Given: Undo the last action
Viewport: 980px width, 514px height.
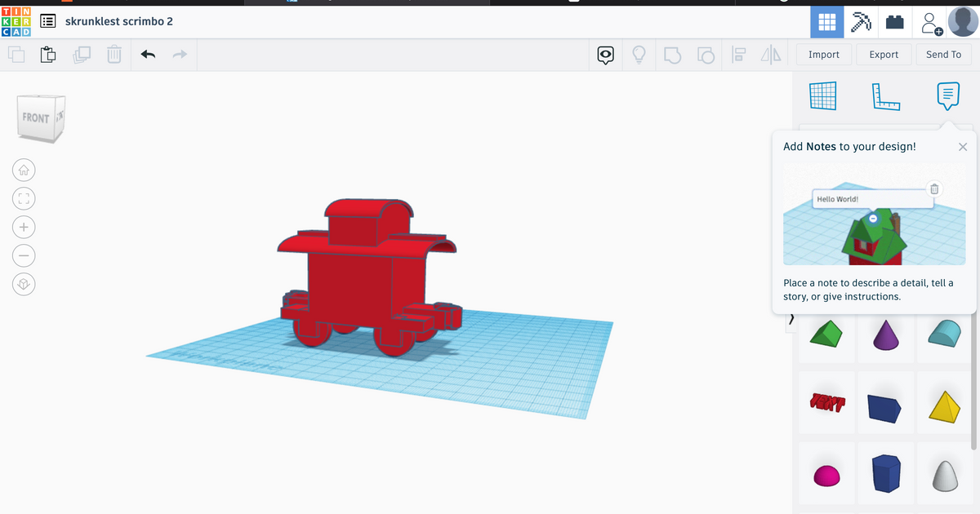Looking at the screenshot, I should point(147,54).
